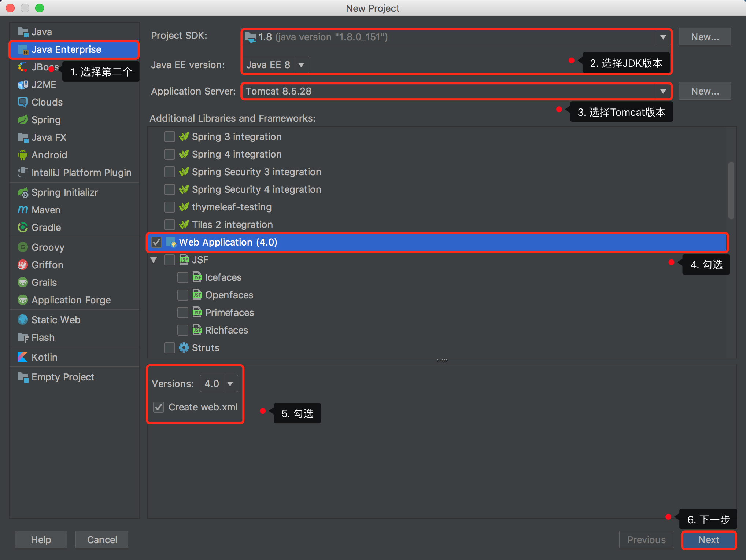Click the IntelliJ Platform Plugin icon

[x=23, y=173]
